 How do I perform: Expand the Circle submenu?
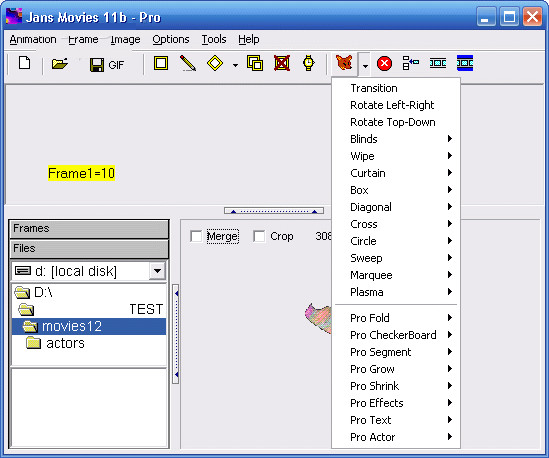tap(396, 241)
